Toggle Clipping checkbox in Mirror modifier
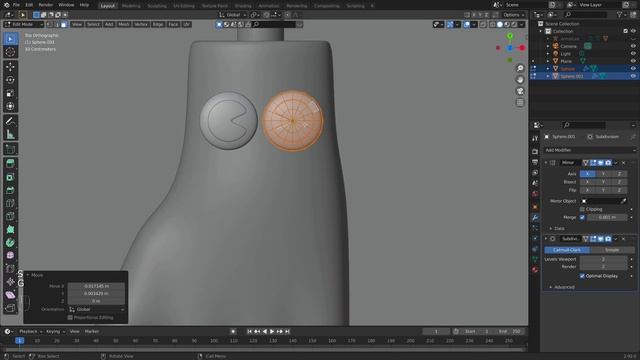Viewport: 640px width, 360px height. tap(582, 209)
